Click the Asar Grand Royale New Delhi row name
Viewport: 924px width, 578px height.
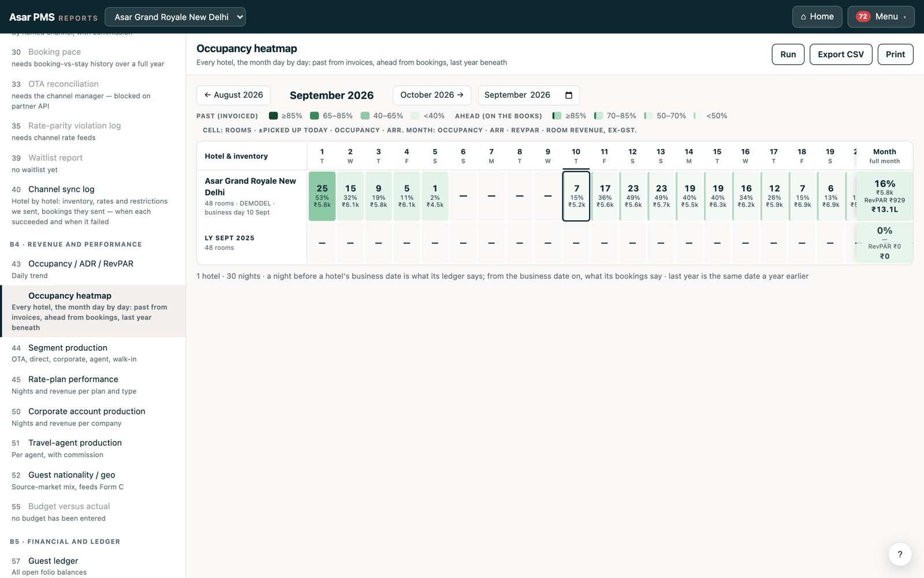(x=251, y=186)
